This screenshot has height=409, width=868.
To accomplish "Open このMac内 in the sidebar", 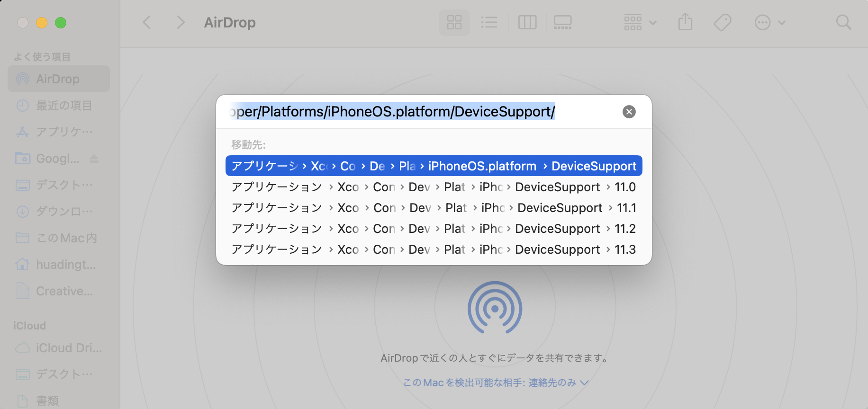I will pos(59,238).
